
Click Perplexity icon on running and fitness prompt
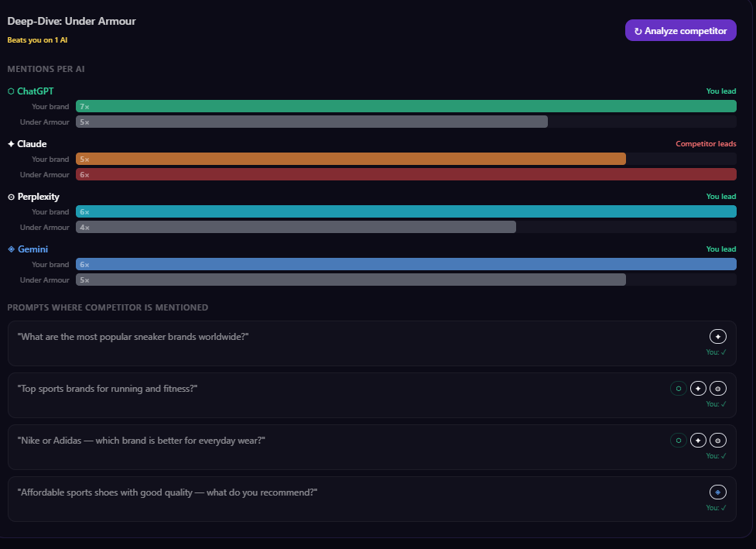(x=717, y=389)
